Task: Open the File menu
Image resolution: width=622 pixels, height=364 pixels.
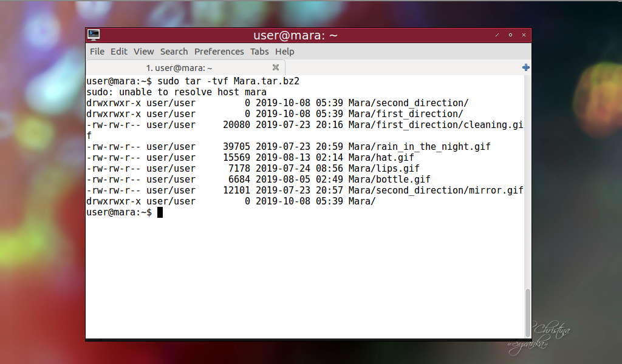Action: click(x=97, y=52)
